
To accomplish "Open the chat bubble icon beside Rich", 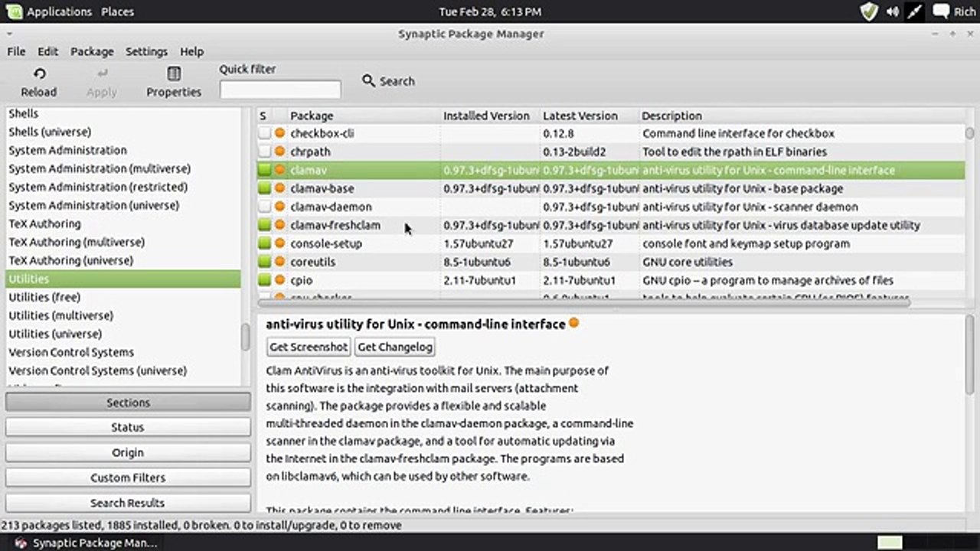I will (x=939, y=11).
